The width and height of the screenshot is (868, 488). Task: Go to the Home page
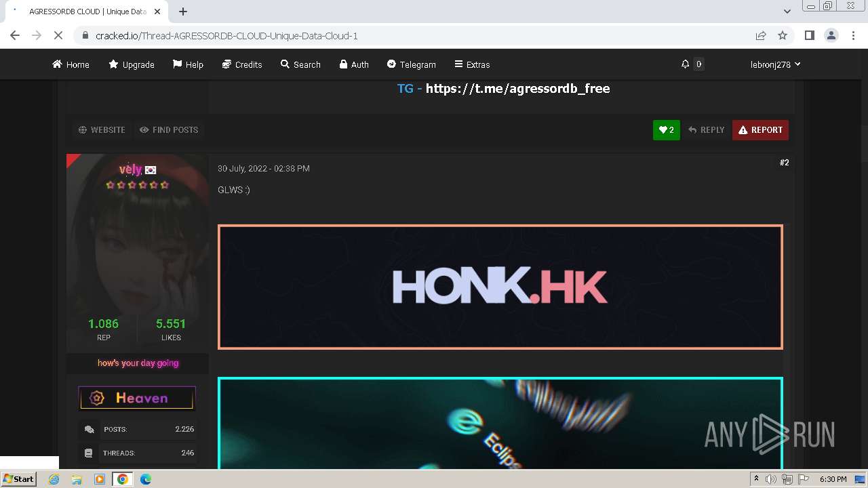coord(71,64)
